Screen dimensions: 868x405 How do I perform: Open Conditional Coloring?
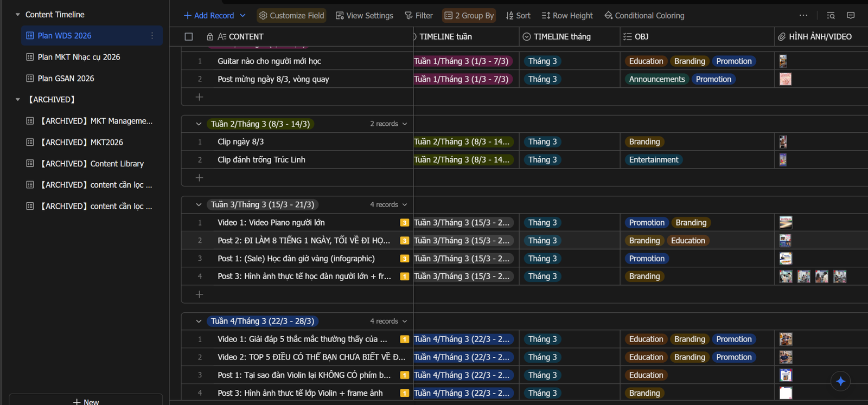[644, 16]
